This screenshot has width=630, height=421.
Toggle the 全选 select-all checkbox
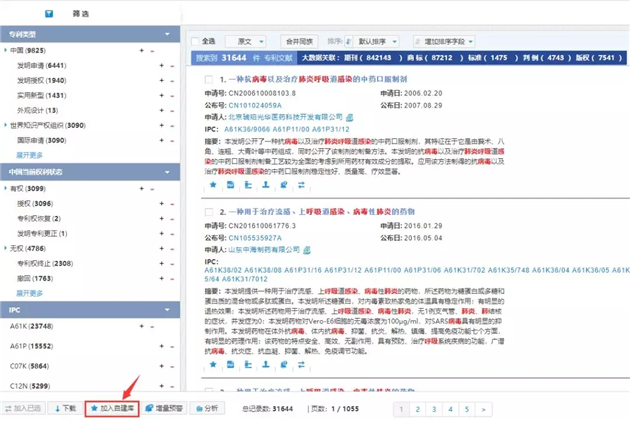(196, 42)
